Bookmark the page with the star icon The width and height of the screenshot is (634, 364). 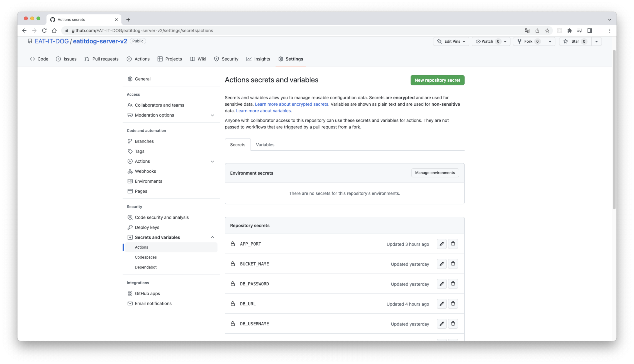click(x=547, y=31)
